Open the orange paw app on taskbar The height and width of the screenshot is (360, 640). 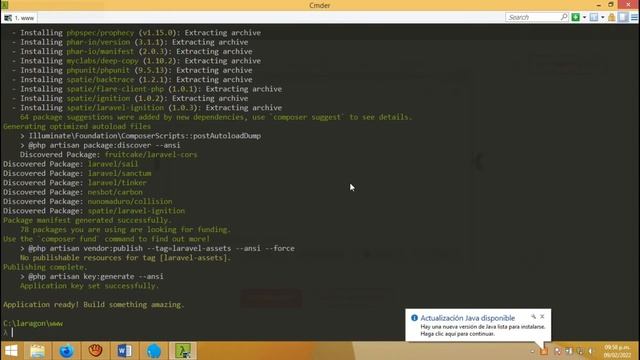coord(95,351)
